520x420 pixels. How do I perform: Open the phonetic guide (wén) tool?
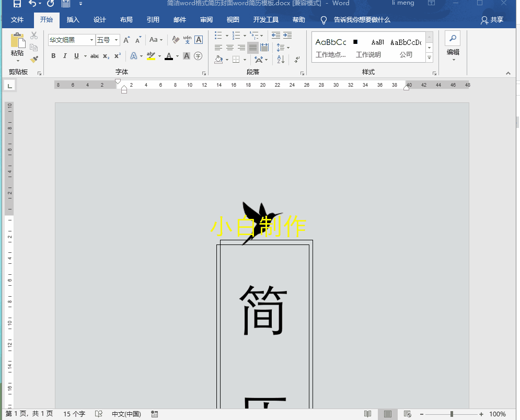coord(187,40)
